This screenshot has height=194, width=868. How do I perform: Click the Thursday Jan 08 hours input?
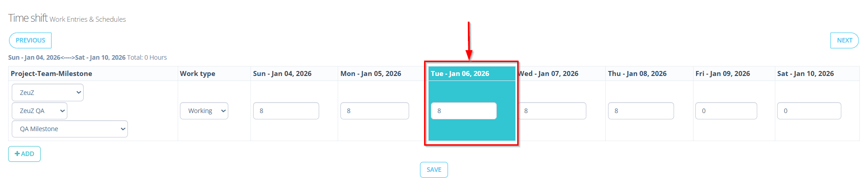tap(641, 111)
